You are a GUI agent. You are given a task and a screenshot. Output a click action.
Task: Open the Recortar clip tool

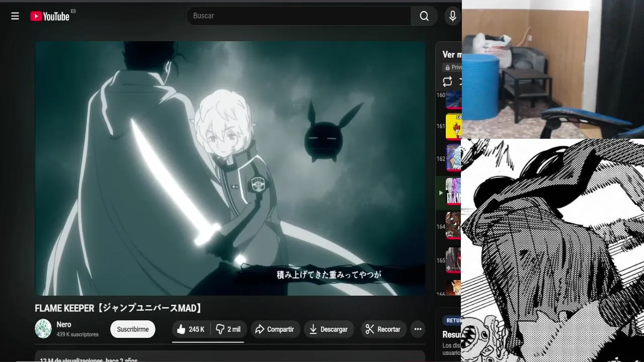pyautogui.click(x=383, y=329)
